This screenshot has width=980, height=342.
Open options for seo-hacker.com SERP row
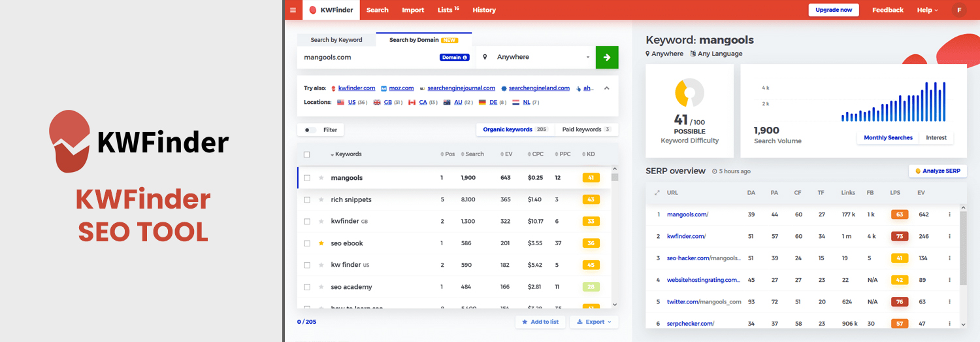point(949,258)
